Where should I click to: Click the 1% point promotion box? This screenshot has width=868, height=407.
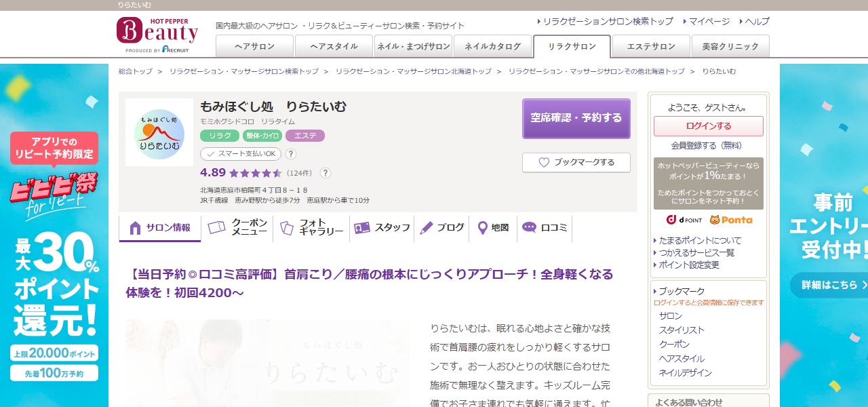click(709, 184)
